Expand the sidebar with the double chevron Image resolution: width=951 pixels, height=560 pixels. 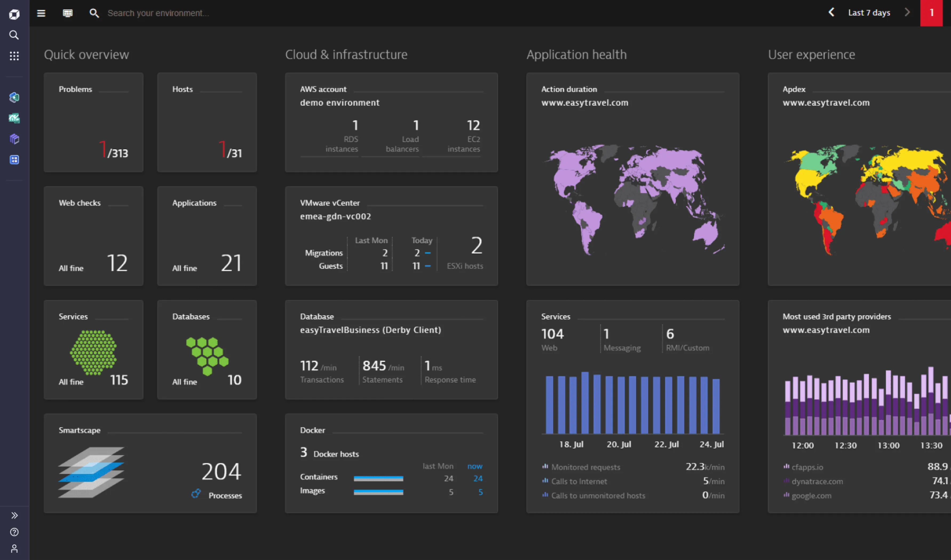[x=14, y=515]
